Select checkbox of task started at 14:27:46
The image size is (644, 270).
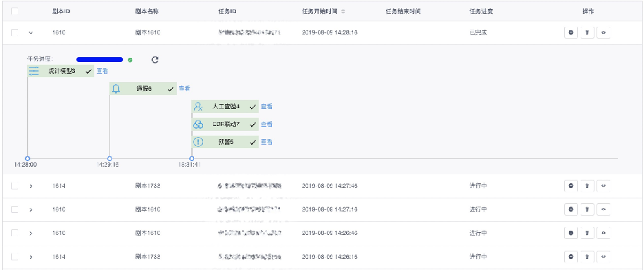(x=14, y=186)
